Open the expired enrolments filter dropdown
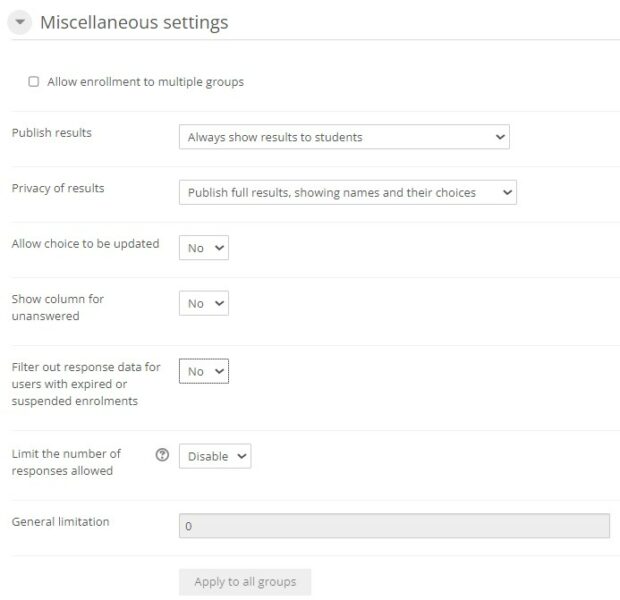 203,371
